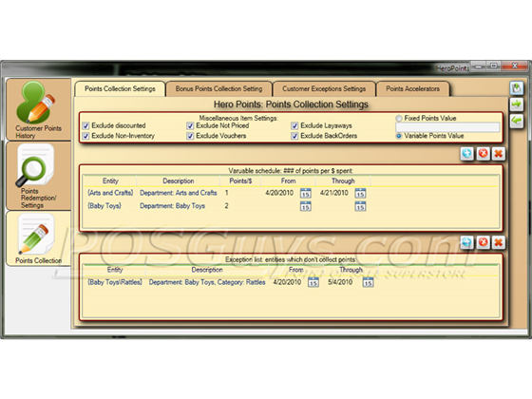Click the green back arrow icon
The height and width of the screenshot is (399, 532).
(517, 121)
